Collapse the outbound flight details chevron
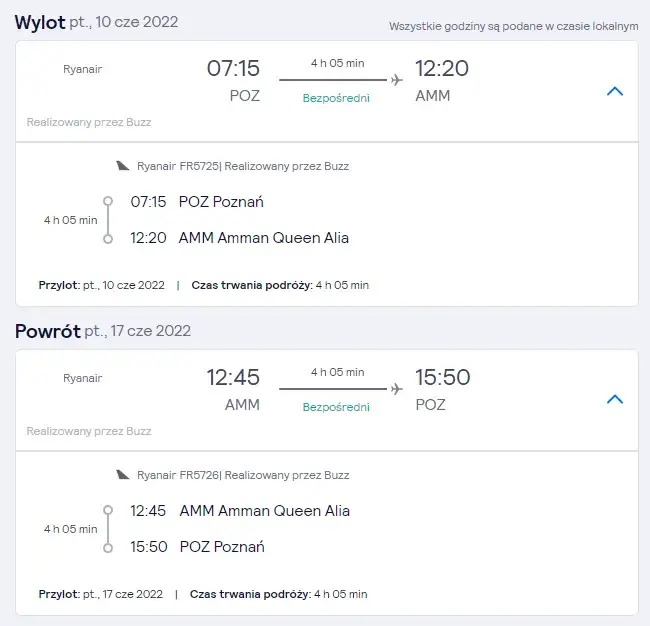This screenshot has height=626, width=650. (x=615, y=91)
